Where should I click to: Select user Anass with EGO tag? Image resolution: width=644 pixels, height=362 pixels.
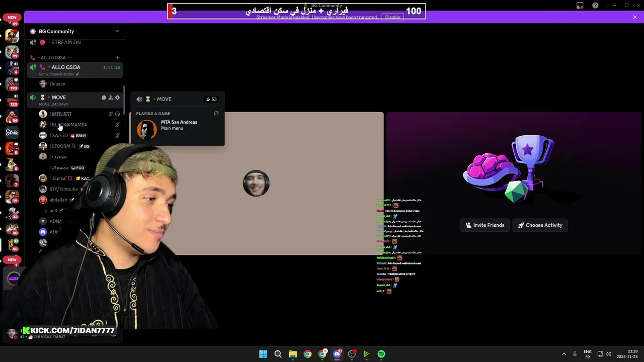[67, 168]
